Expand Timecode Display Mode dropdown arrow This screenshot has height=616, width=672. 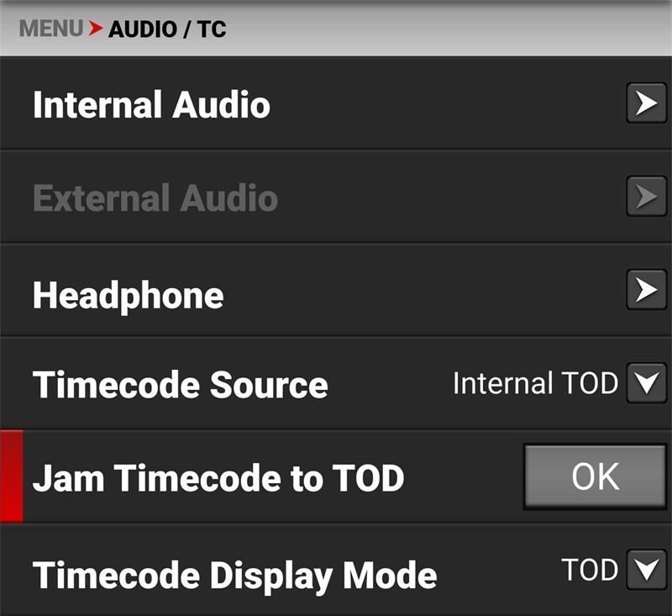tap(646, 571)
